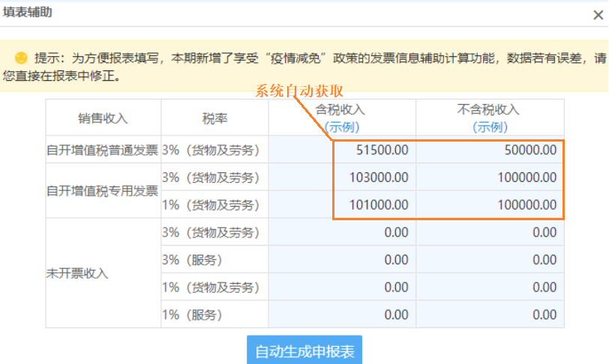Image resolution: width=609 pixels, height=364 pixels.
Task: Select 不含税收入 field for 未开票 3%（服务）
Action: (x=490, y=260)
